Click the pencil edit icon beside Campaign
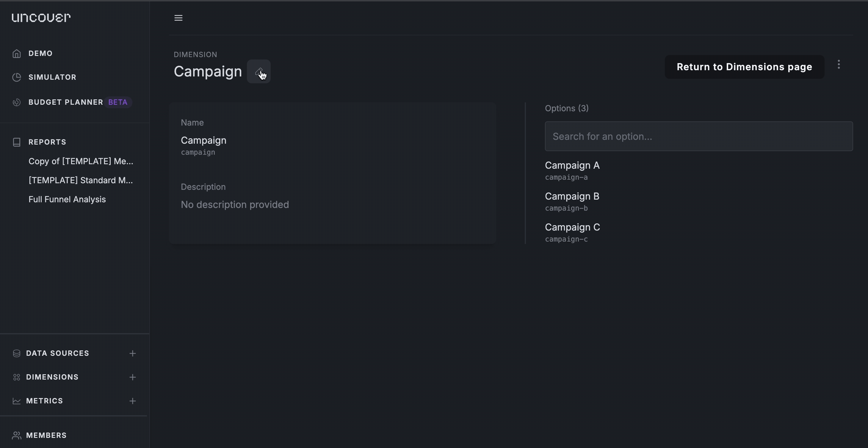Screen dimensions: 868x448 [x=258, y=71]
